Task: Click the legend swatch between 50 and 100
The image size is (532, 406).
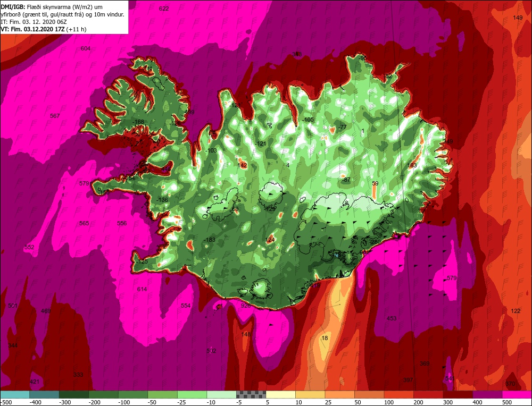Action: click(369, 394)
